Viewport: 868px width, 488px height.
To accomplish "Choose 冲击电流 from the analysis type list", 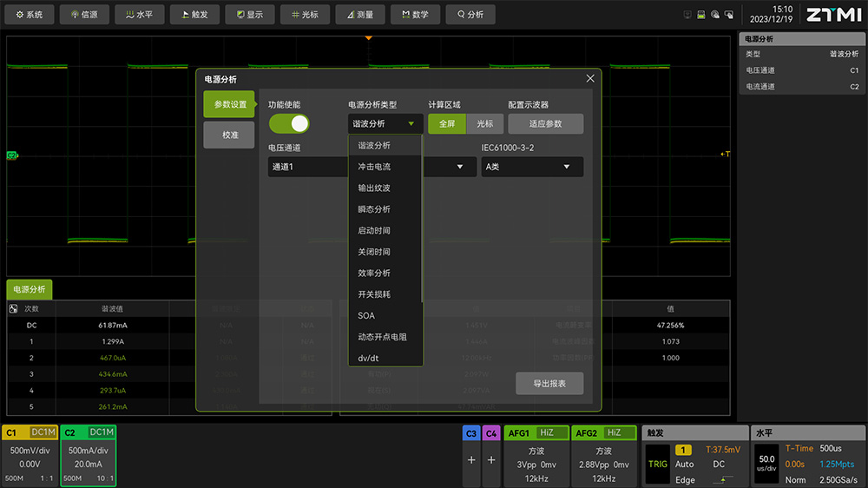I will pyautogui.click(x=375, y=167).
